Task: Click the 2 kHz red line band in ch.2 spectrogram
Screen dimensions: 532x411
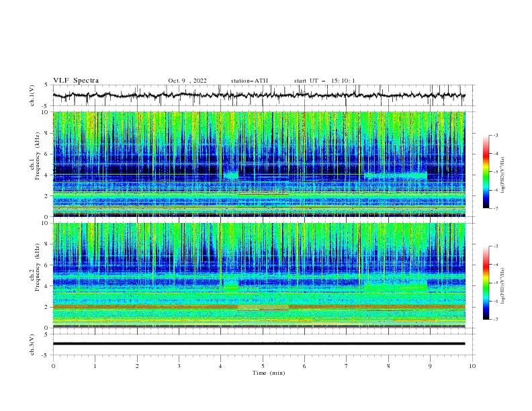Action: (259, 307)
